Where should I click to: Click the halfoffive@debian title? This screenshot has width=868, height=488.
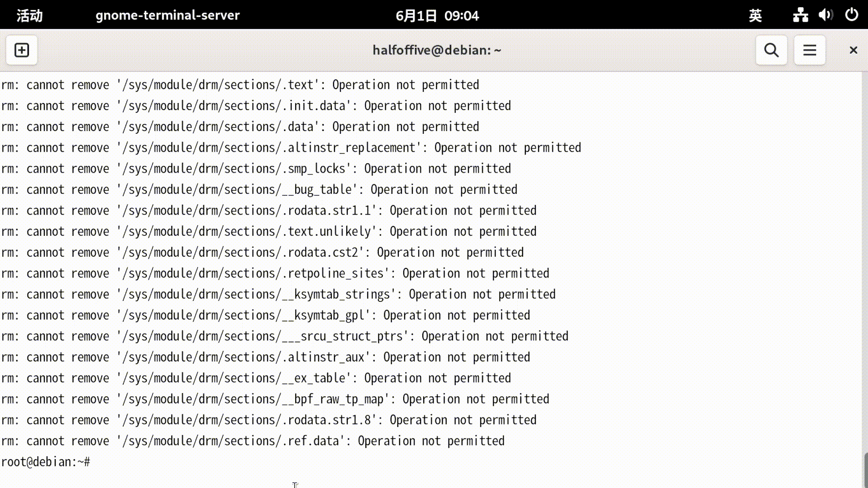coord(436,50)
